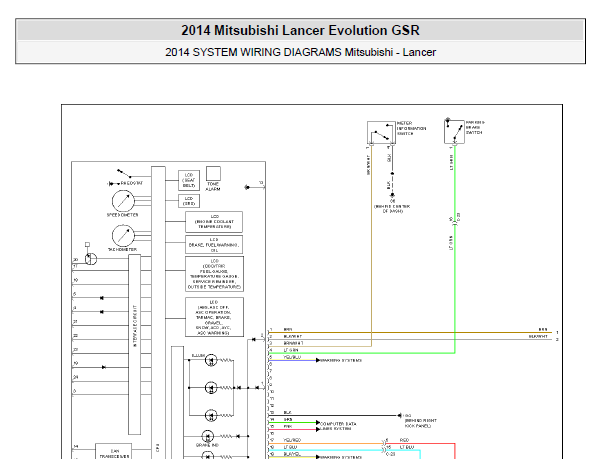
Task: Click the LCD Engine Coolant Temperature box
Action: pos(214,222)
